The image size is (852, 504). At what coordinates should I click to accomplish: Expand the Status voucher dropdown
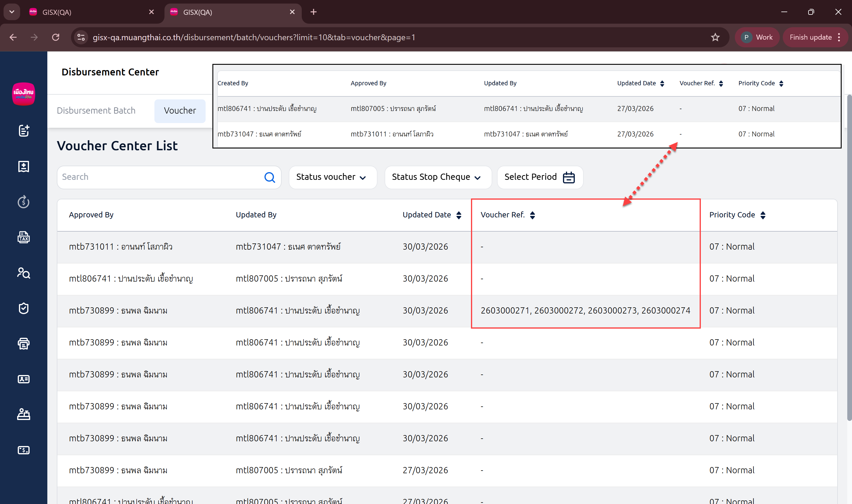coord(332,177)
